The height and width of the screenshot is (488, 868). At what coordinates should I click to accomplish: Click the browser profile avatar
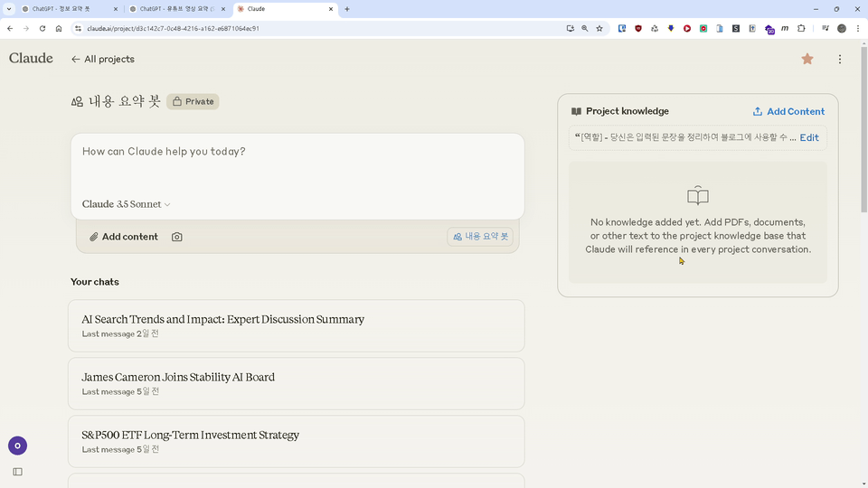pos(842,28)
